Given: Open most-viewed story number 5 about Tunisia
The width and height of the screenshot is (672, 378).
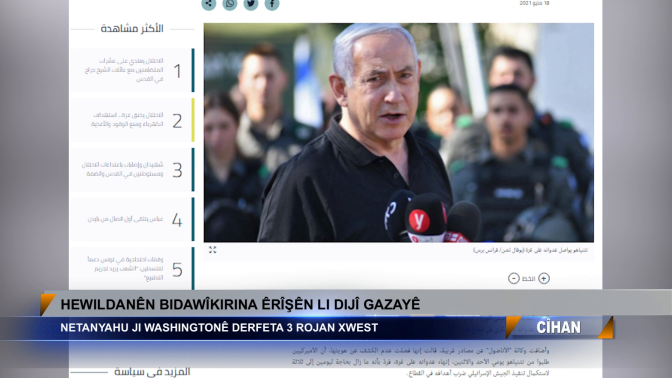Looking at the screenshot, I should click(132, 269).
